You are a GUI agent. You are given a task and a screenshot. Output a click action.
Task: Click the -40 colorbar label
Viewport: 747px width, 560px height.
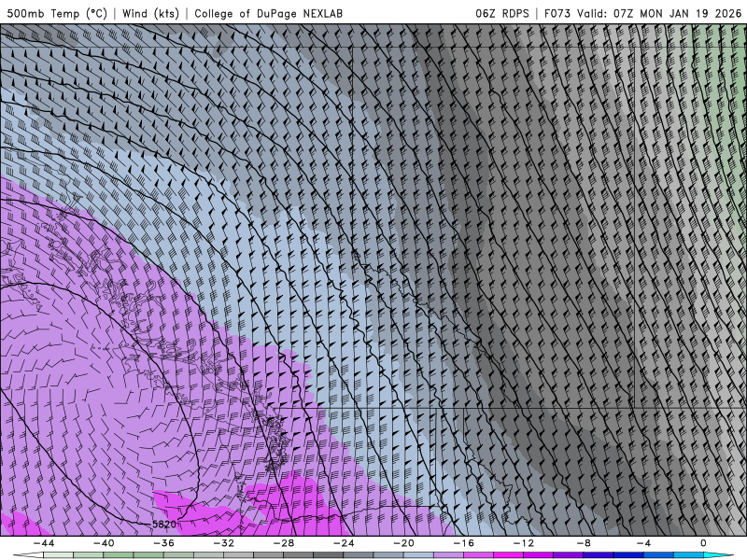coord(104,543)
